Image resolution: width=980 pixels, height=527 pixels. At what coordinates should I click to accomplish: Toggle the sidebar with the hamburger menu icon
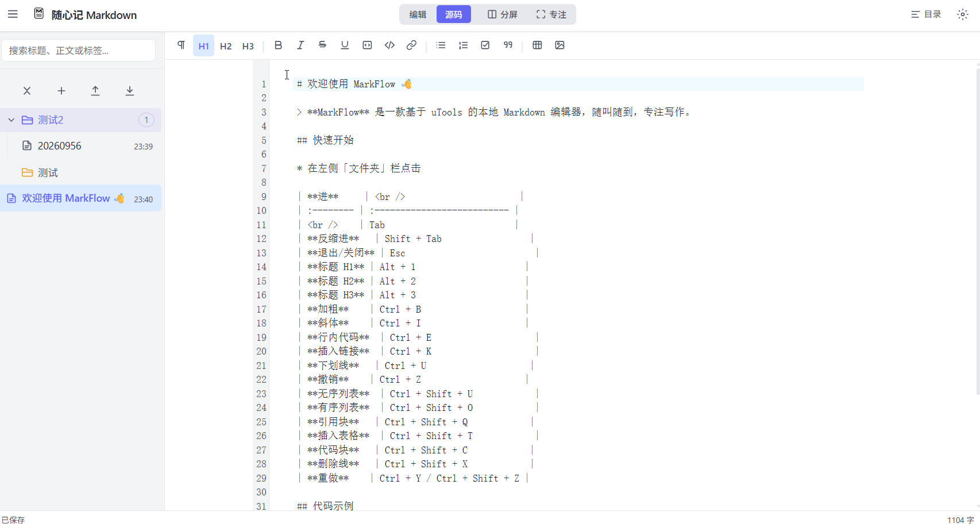(13, 14)
